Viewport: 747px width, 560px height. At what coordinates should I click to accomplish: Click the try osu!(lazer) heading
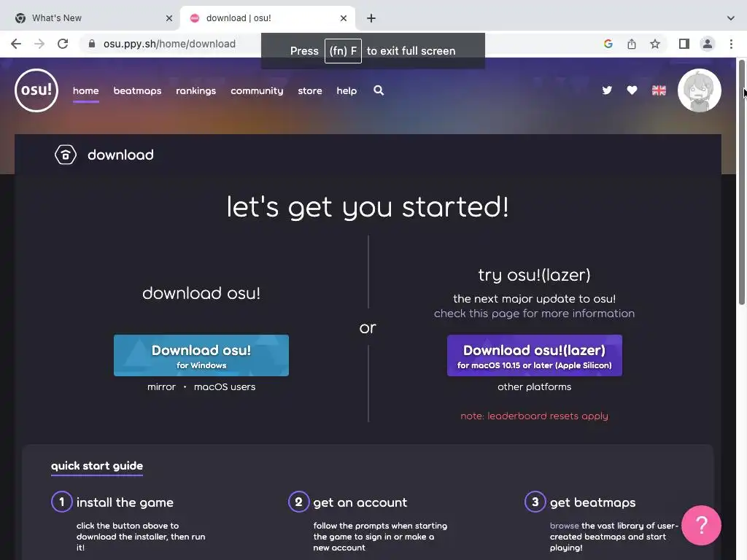click(535, 275)
